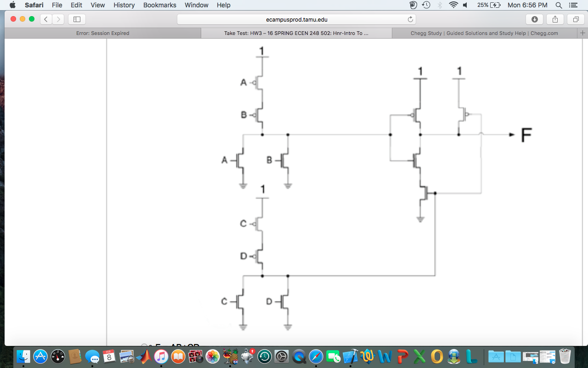Click the address bar to edit the URL
This screenshot has height=368, width=588.
coord(295,19)
